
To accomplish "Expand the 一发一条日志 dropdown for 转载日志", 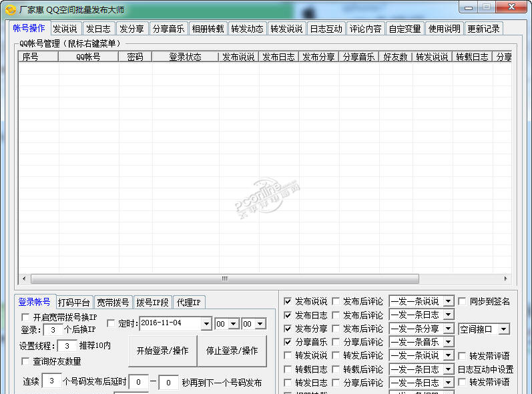I will click(448, 369).
